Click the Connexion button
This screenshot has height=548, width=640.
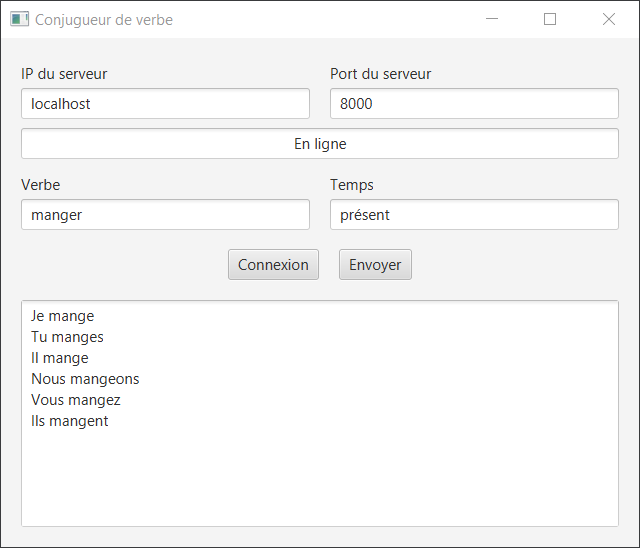273,265
